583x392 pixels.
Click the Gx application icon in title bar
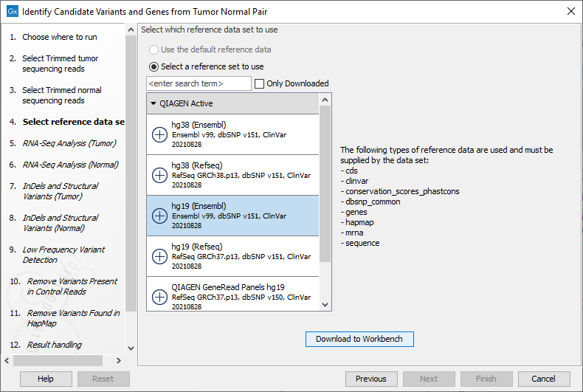pos(13,12)
